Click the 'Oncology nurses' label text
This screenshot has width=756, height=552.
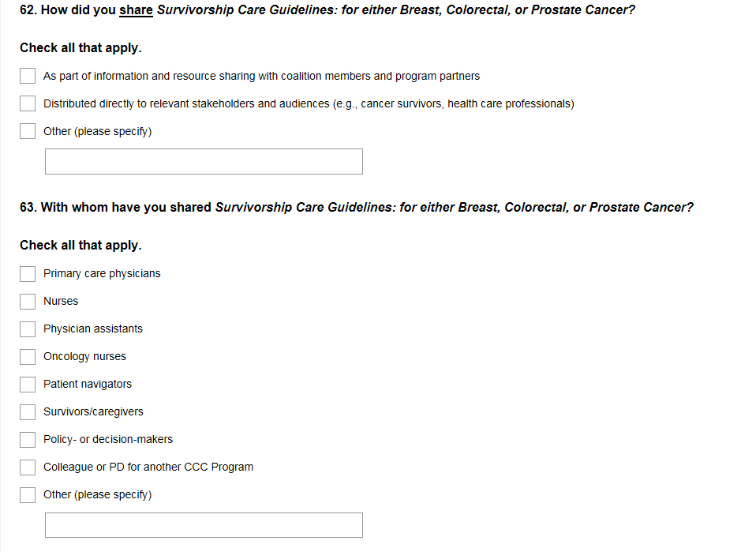(x=84, y=356)
